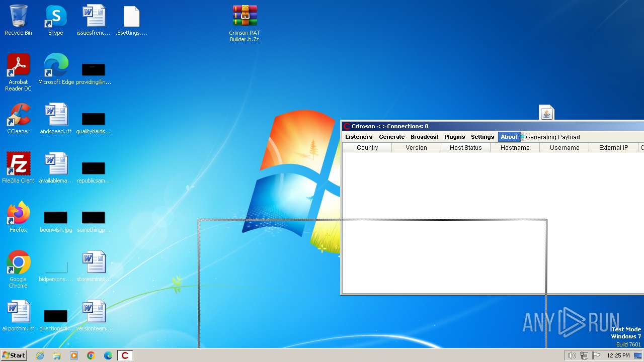The width and height of the screenshot is (644, 362).
Task: Select beenwish.jpg image icon
Action: click(56, 221)
